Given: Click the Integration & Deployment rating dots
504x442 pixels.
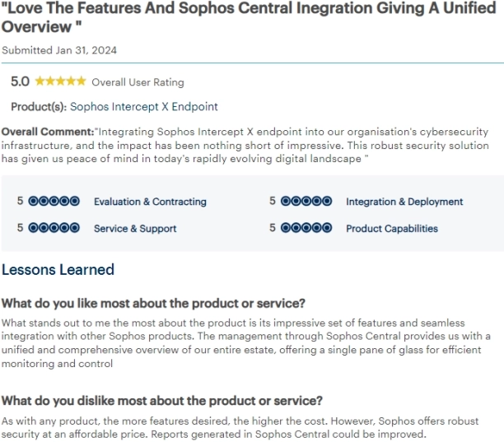Looking at the screenshot, I should point(306,201).
